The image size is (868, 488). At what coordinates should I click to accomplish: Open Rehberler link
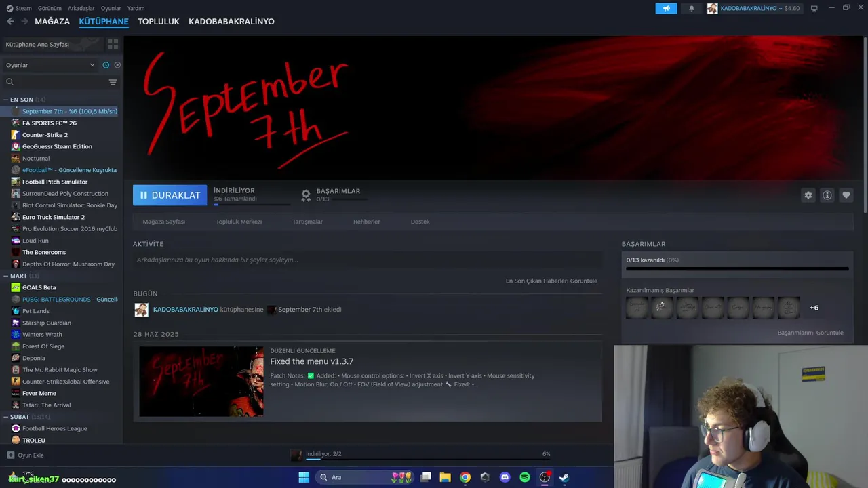pyautogui.click(x=366, y=222)
